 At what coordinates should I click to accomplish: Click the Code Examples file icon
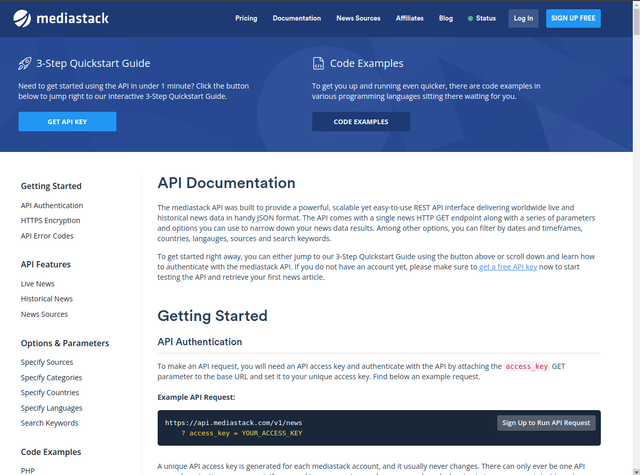pos(318,64)
